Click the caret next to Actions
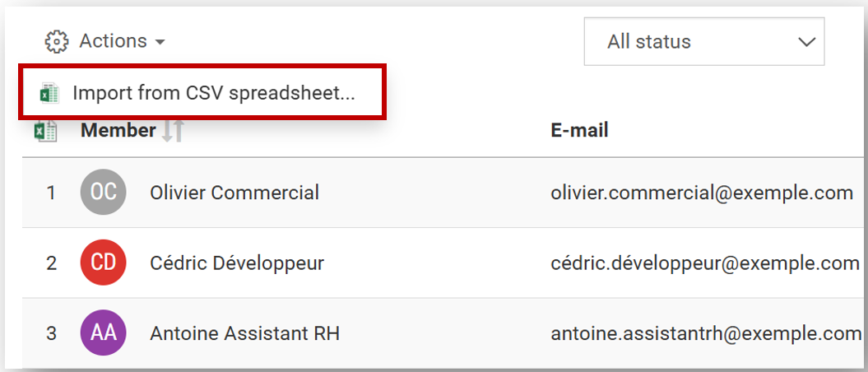Screen dimensions: 868x372 pyautogui.click(x=160, y=42)
